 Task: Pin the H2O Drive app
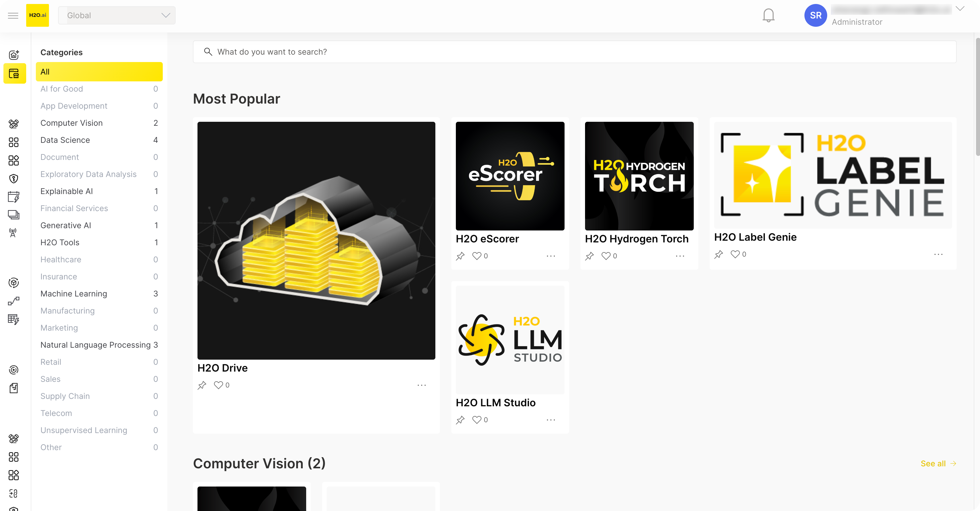[x=202, y=385]
